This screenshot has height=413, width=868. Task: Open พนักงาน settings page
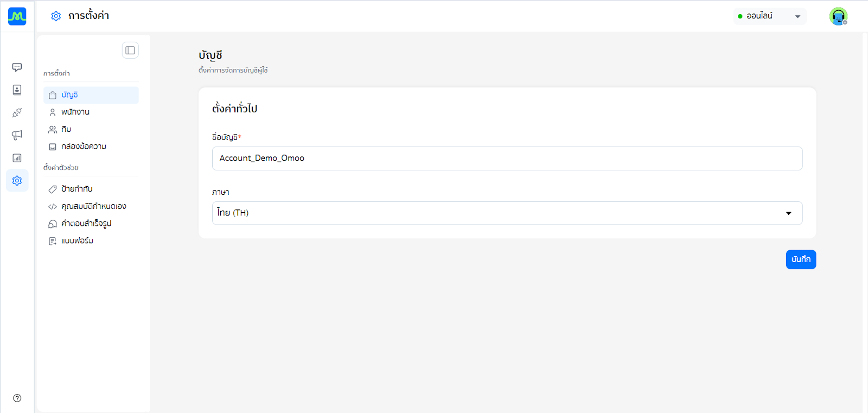point(91,112)
